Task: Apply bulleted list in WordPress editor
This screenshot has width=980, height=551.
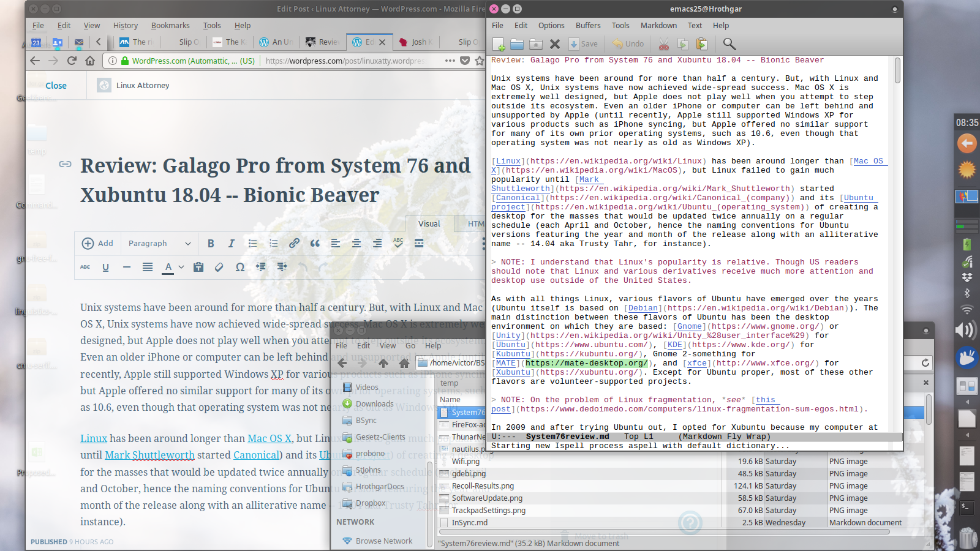Action: [x=252, y=244]
